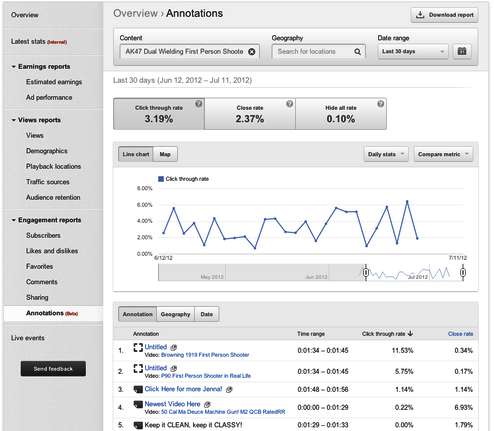
Task: Clear the AK47 content filter with the X icon
Action: point(252,52)
